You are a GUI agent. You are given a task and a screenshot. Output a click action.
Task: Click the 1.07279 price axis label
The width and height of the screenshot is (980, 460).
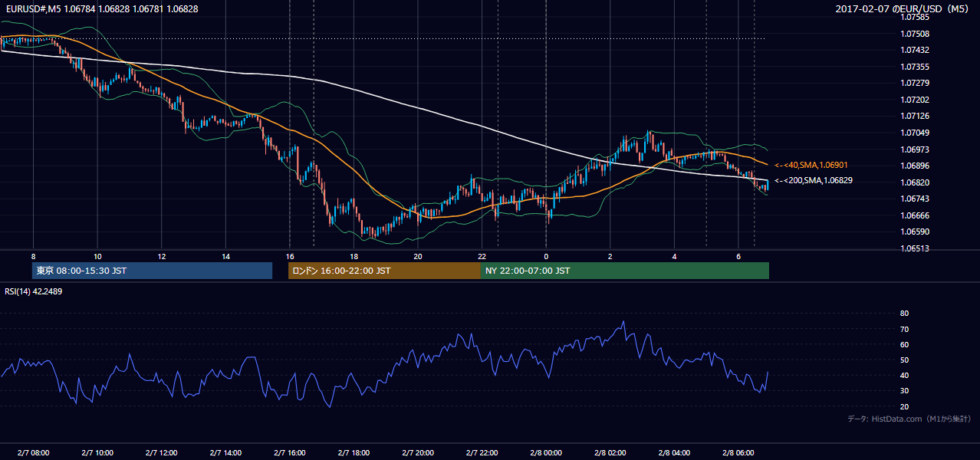point(915,83)
